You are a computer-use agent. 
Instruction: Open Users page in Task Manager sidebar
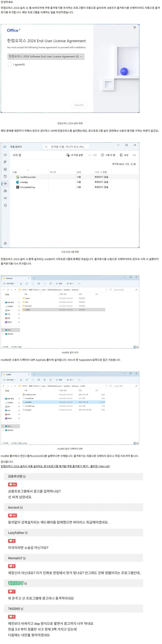tap(5, 191)
